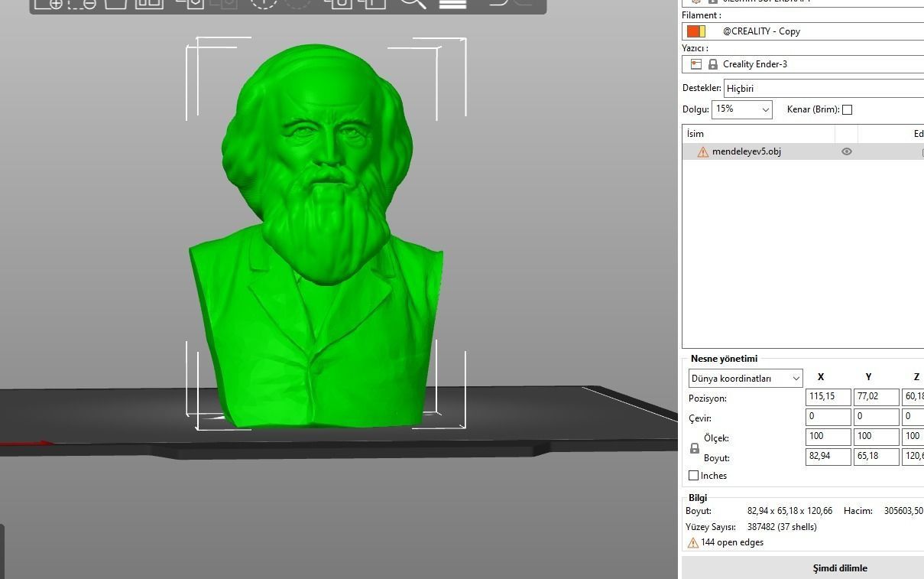Click the Çevir X field

tap(828, 417)
